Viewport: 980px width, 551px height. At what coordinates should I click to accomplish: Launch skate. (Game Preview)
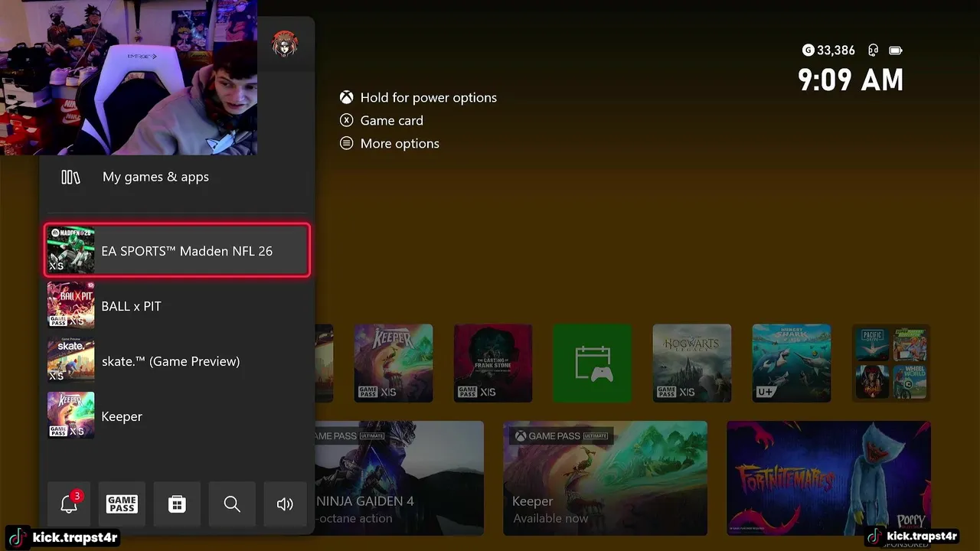tap(178, 361)
